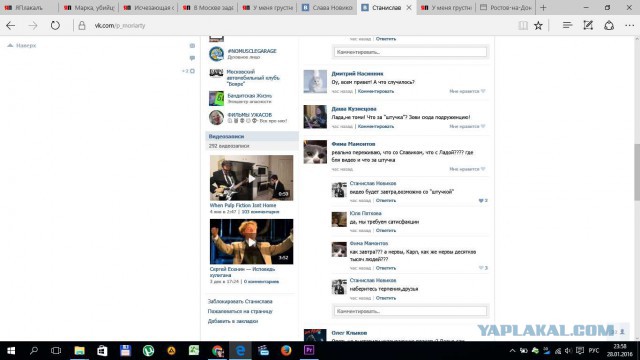Open File Explorer from taskbar
The image size is (640, 360).
[x=79, y=351]
